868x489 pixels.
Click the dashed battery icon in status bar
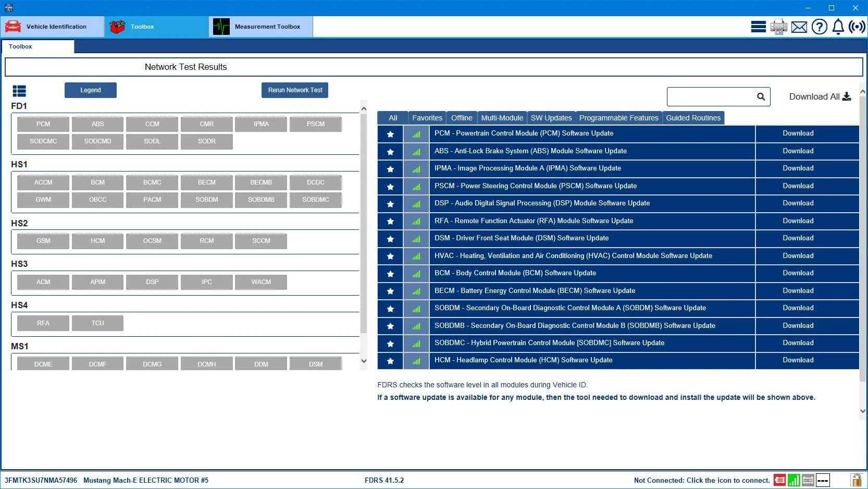(x=823, y=480)
